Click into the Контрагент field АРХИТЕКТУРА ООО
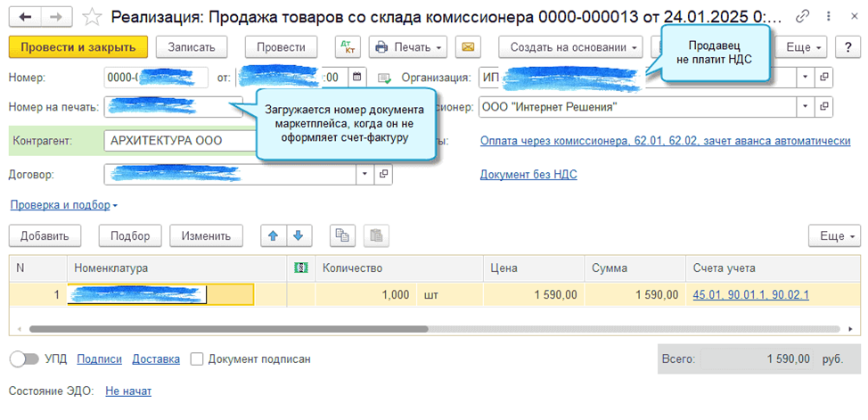The image size is (868, 420). point(179,141)
